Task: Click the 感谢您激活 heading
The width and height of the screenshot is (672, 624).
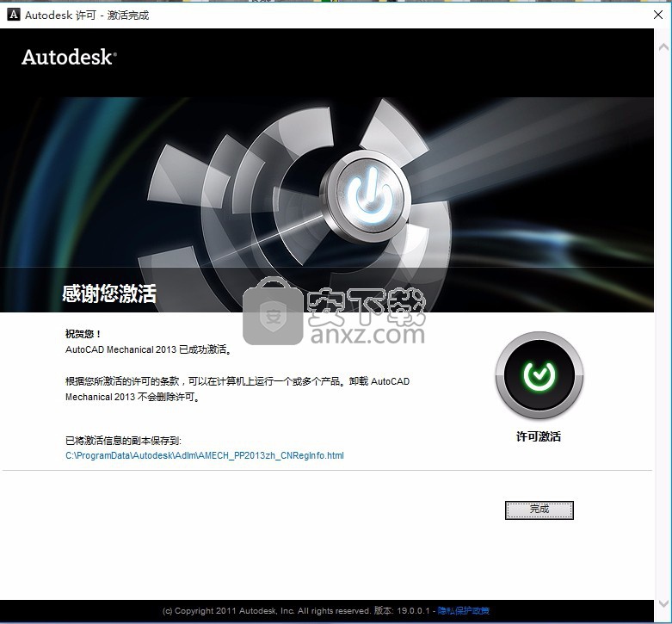Action: click(x=109, y=294)
